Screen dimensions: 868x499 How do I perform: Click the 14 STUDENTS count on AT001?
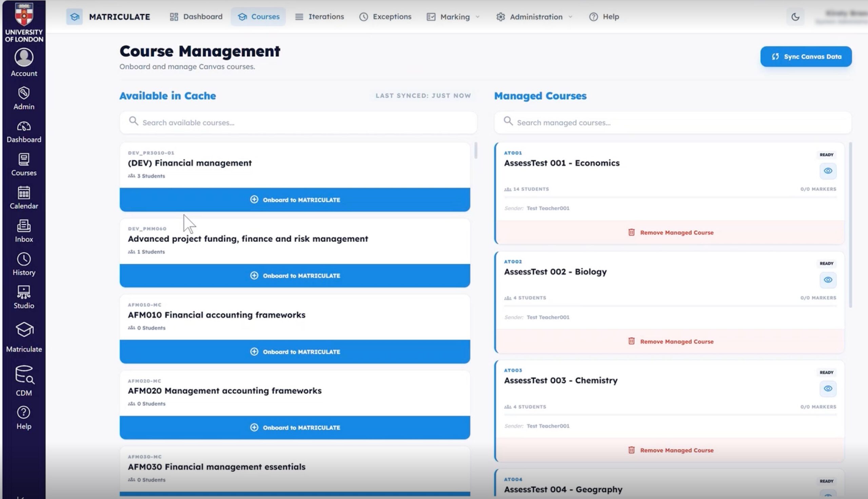(x=526, y=189)
